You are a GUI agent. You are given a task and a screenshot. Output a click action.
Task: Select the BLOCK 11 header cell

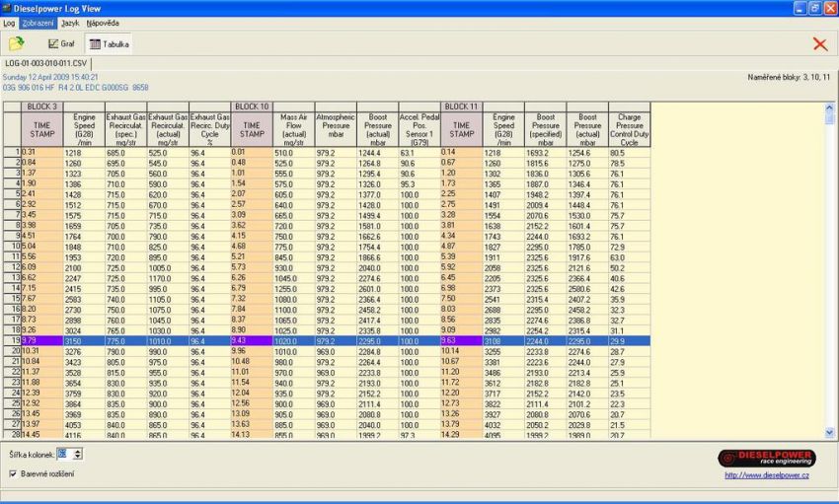461,107
